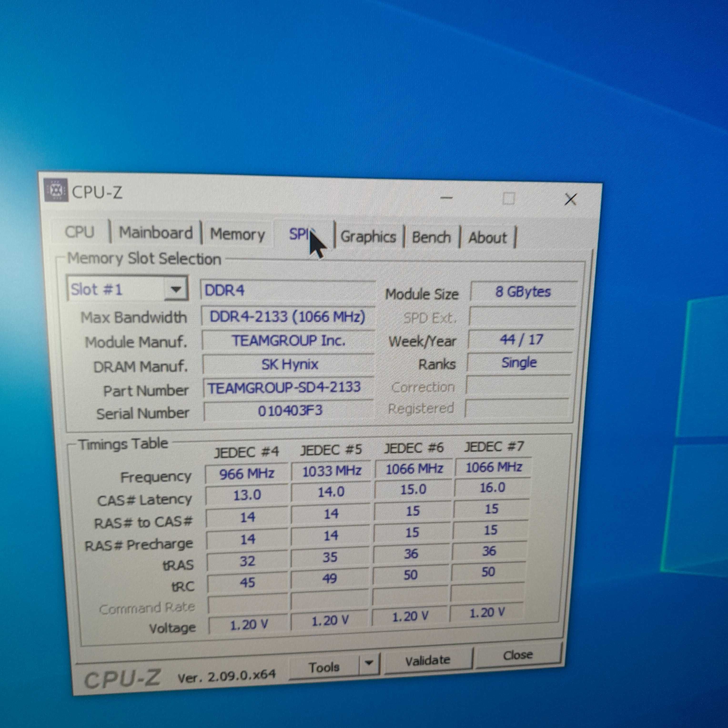Image resolution: width=728 pixels, height=728 pixels.
Task: Click the 15.0 CAS latency cell
Action: pos(413,490)
